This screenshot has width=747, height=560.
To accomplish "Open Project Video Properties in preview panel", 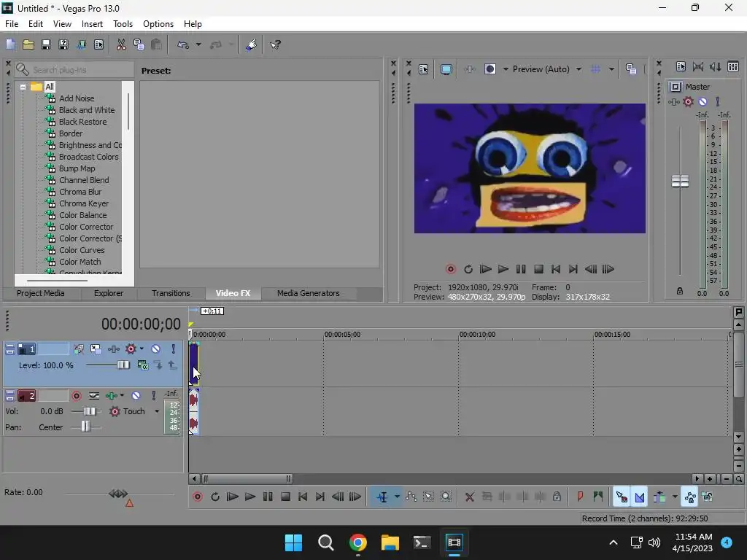I will pyautogui.click(x=423, y=69).
